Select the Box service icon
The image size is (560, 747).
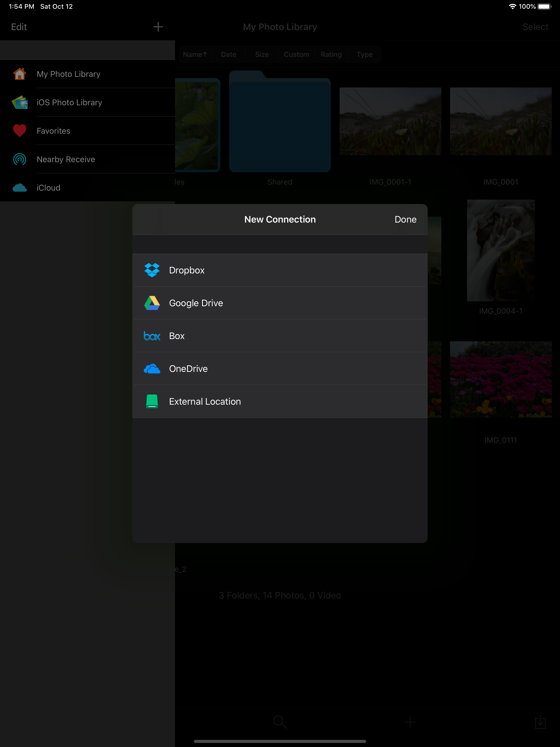point(152,336)
